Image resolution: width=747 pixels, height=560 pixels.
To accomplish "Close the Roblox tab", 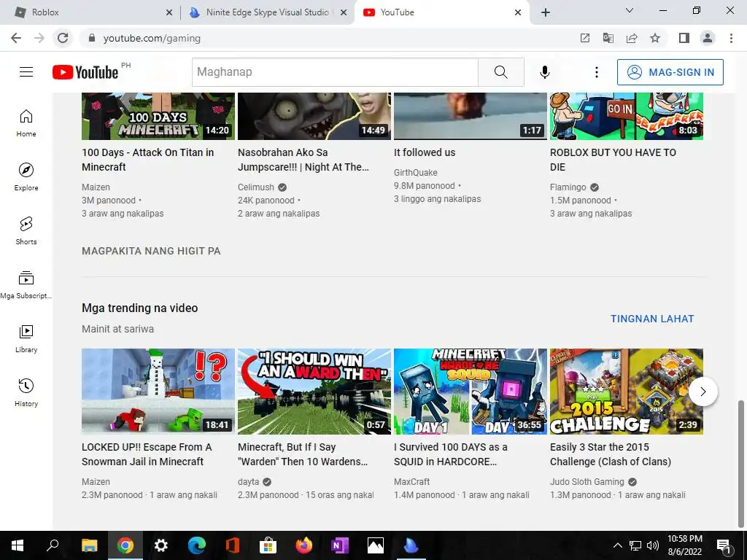I will 169,12.
